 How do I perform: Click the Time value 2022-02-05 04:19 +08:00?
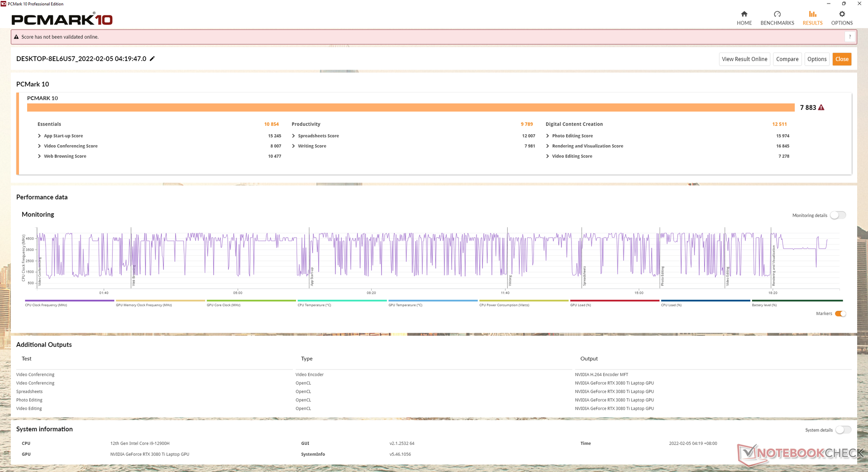[x=693, y=444]
